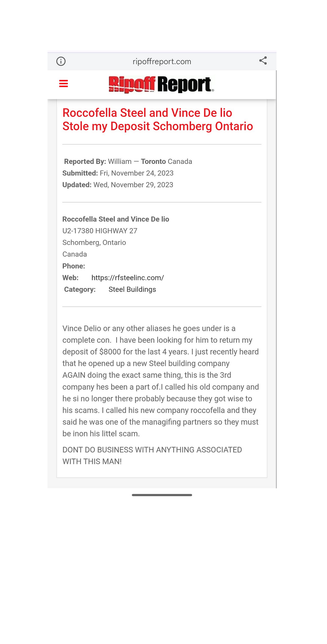
Task: Open the rfsteelinc.com web link
Action: pyautogui.click(x=128, y=278)
